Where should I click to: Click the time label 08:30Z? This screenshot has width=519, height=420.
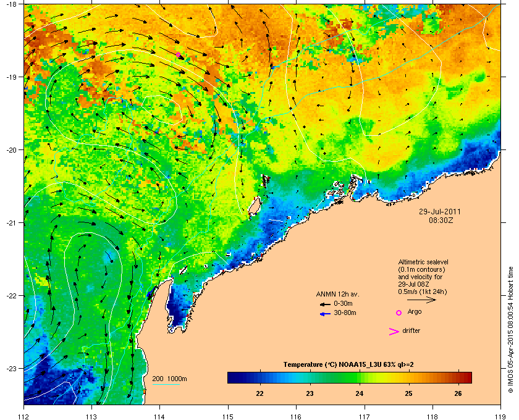441,220
